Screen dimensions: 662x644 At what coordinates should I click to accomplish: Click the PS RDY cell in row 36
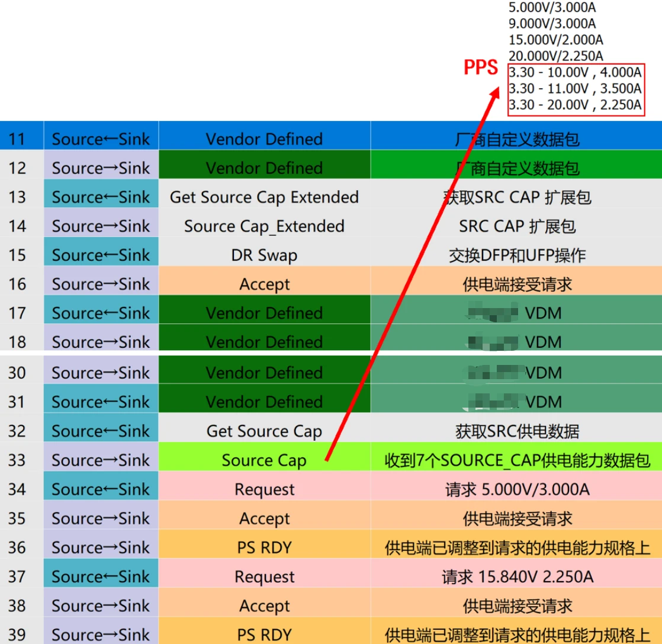point(264,547)
